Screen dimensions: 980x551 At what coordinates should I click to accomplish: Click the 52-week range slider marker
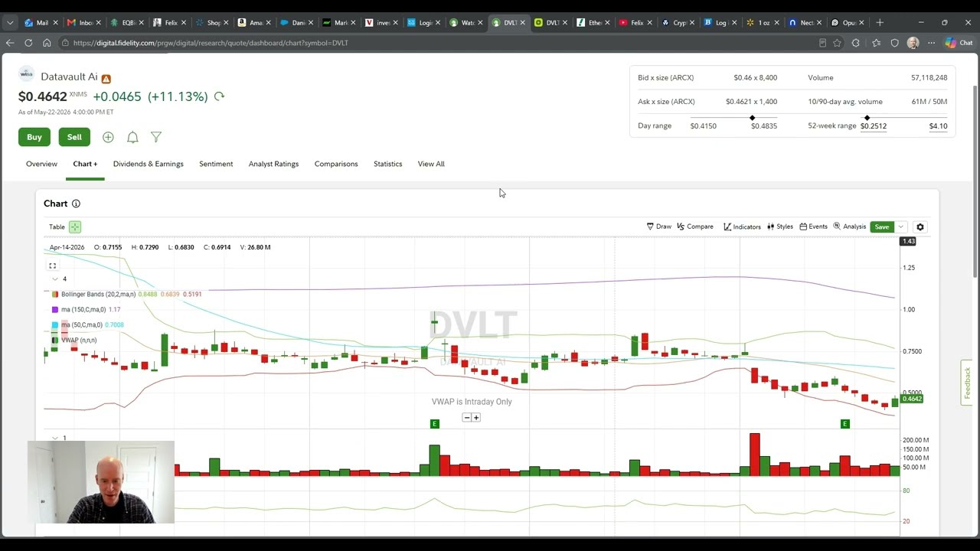click(867, 118)
